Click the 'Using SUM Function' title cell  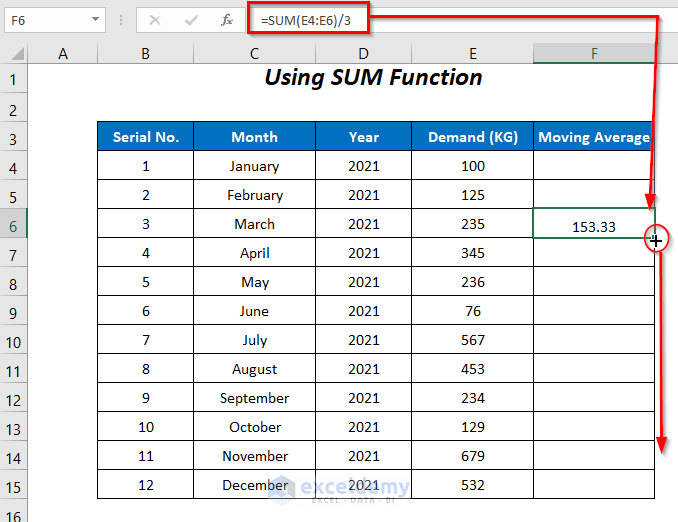point(373,78)
